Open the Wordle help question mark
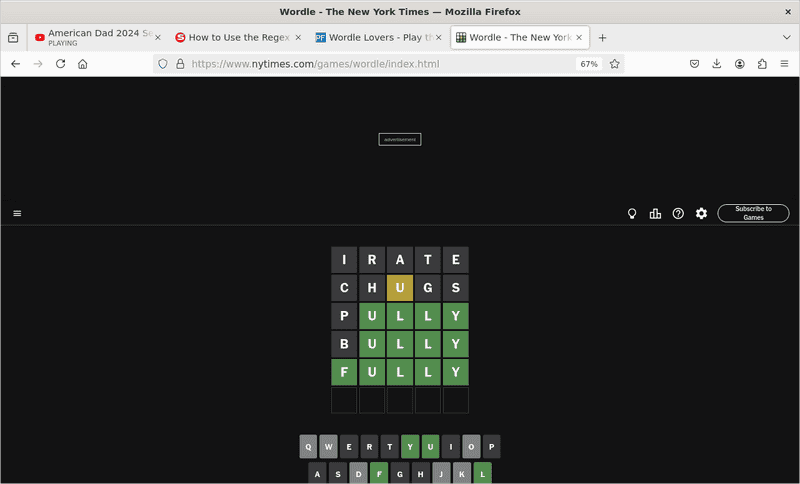This screenshot has height=484, width=800. coord(678,214)
